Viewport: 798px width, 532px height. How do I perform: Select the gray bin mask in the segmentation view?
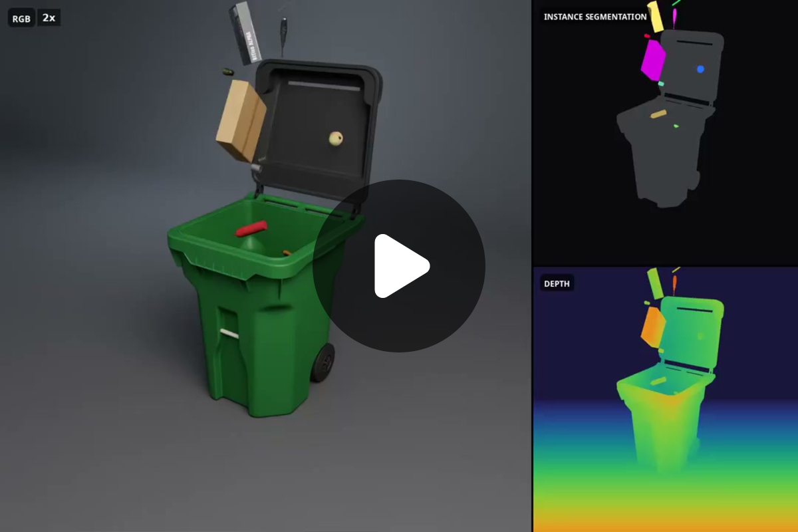point(670,120)
